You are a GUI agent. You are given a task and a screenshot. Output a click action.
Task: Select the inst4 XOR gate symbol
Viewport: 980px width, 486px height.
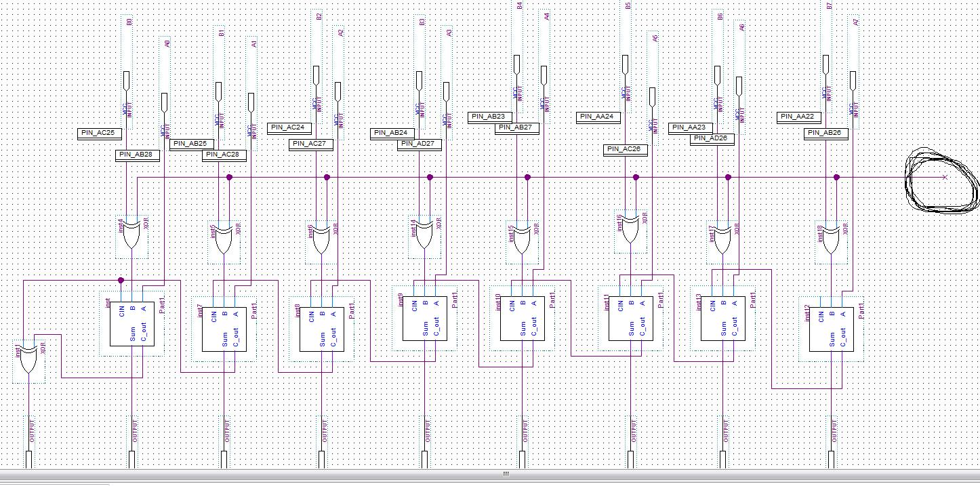[x=131, y=235]
